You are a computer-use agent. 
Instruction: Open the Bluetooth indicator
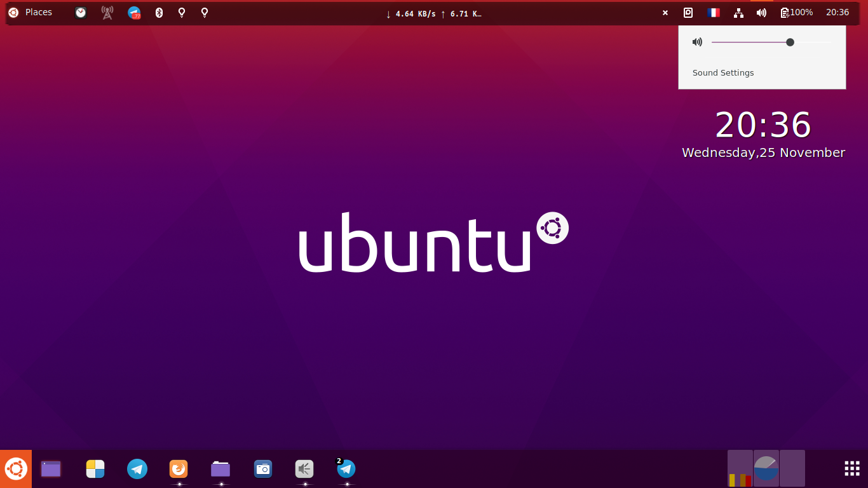click(159, 12)
